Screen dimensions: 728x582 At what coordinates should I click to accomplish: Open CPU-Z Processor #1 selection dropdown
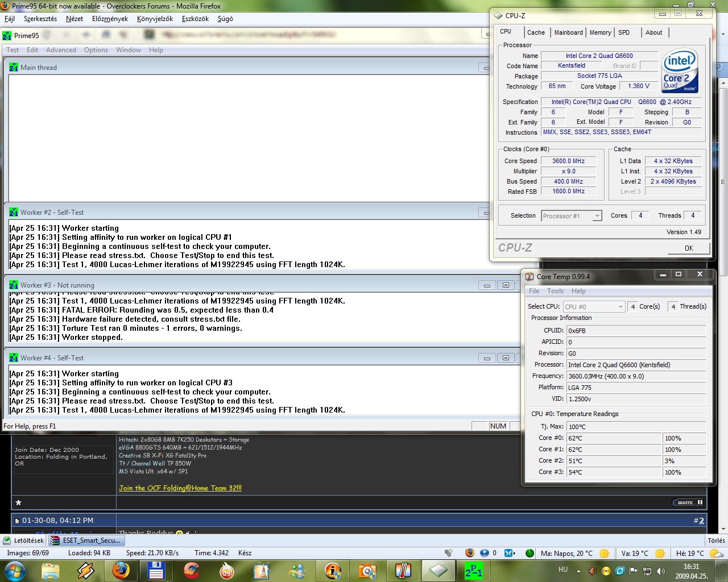tap(571, 216)
